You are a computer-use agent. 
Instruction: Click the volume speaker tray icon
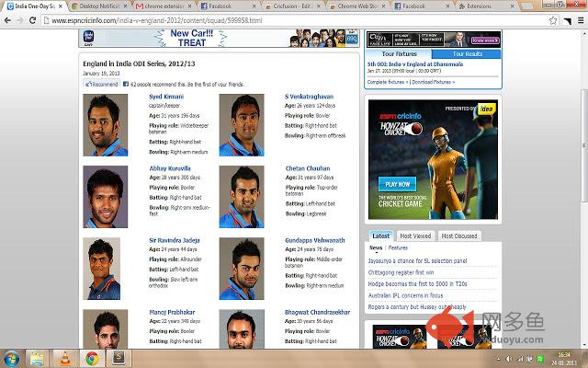pos(509,359)
